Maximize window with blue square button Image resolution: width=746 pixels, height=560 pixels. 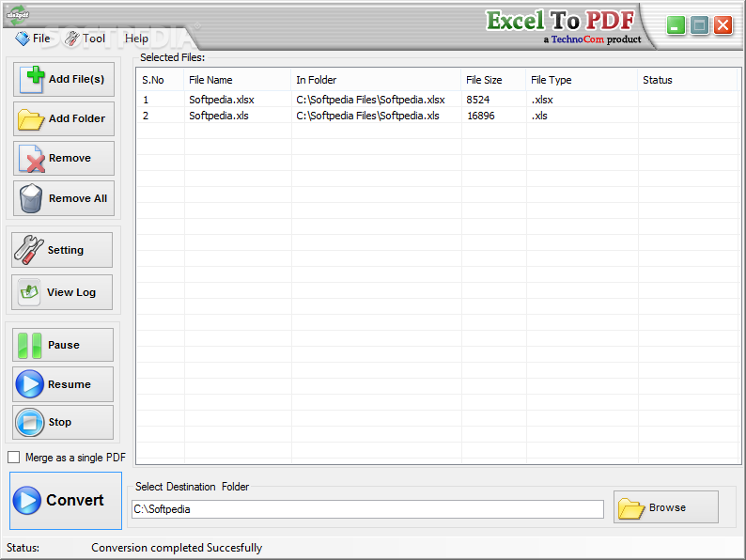click(x=699, y=25)
